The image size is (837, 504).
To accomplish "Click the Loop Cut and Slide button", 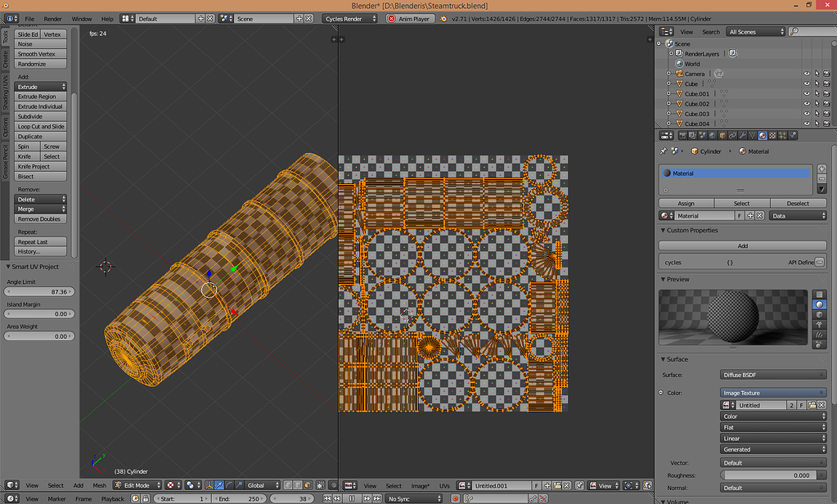I will (41, 127).
